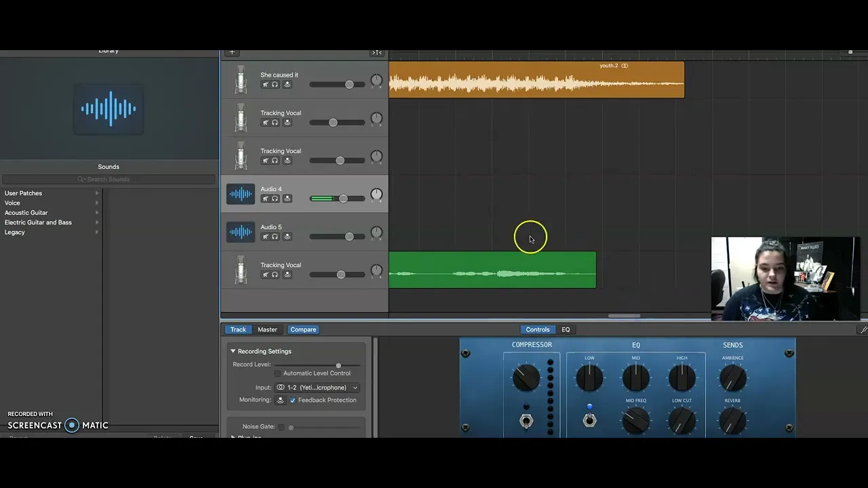Select the orange youth.2 audio region
This screenshot has height=488, width=868.
(536, 80)
